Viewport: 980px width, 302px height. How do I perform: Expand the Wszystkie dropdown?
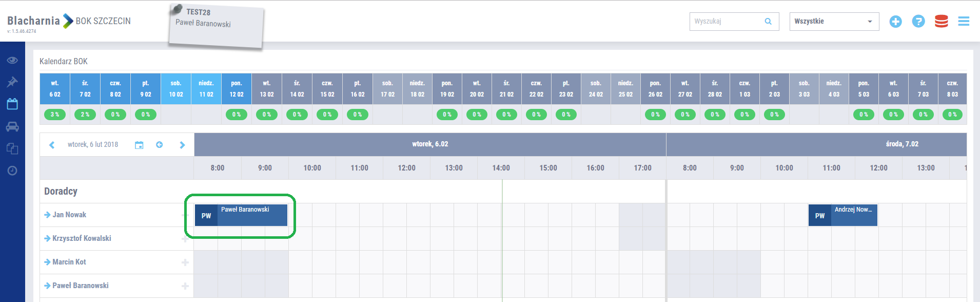point(834,22)
